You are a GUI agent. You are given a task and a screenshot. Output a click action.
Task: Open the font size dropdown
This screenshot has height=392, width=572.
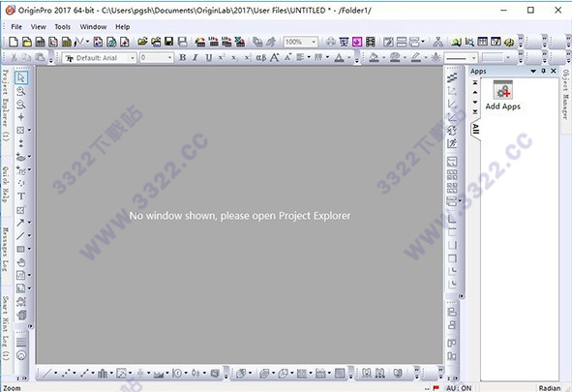(169, 58)
